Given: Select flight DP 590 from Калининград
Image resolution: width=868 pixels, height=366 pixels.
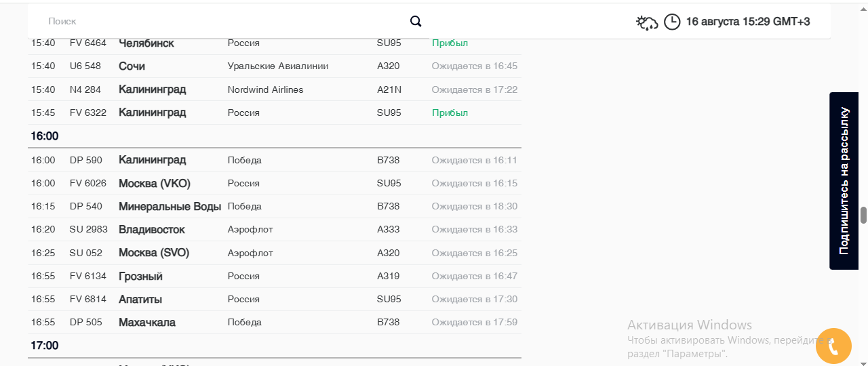Looking at the screenshot, I should click(x=275, y=161).
